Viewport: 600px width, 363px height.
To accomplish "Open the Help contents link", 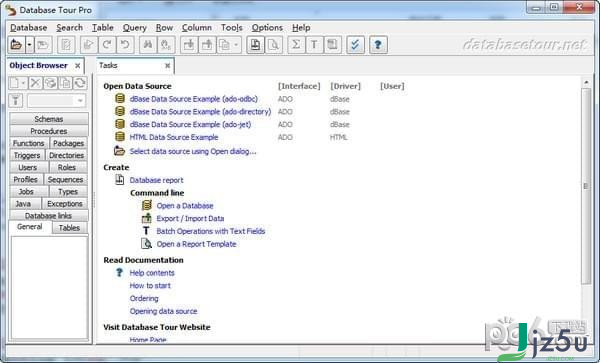I will (152, 273).
